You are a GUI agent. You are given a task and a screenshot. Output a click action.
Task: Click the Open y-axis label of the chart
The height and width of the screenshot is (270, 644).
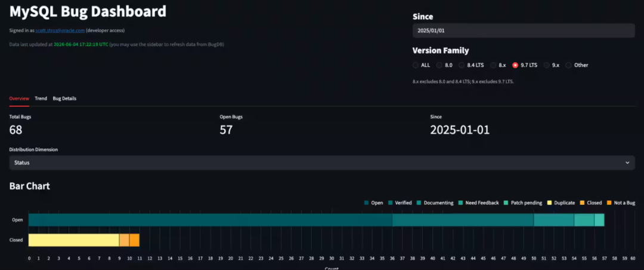click(x=17, y=220)
